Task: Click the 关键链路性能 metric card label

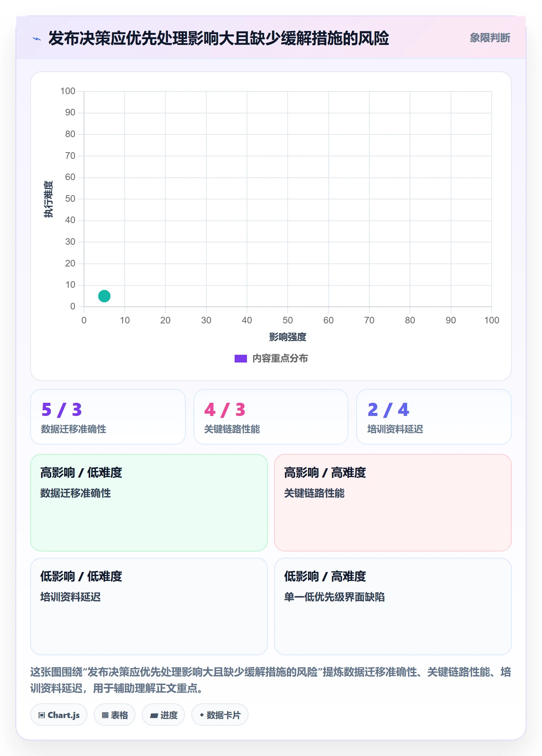Action: tap(232, 429)
